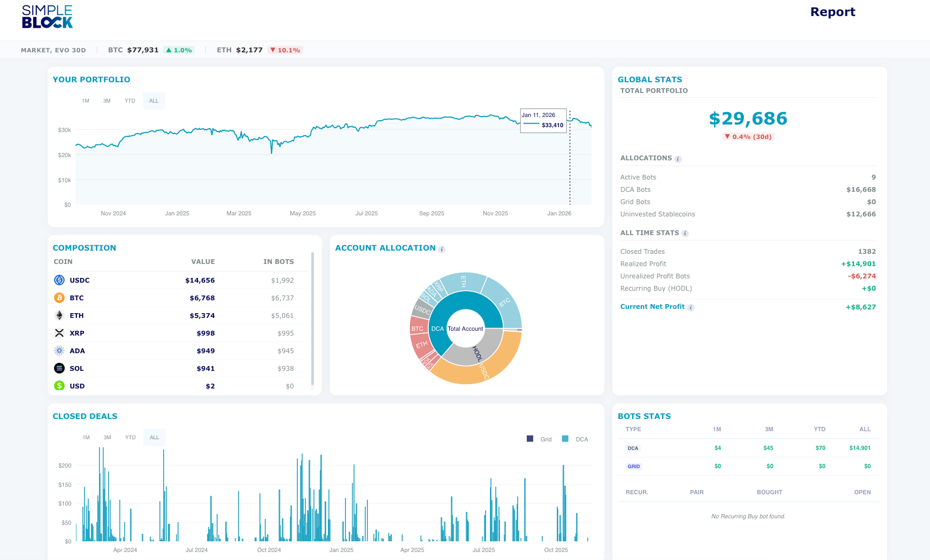Click the Active Bots count 9
930x560 pixels.
coord(874,177)
